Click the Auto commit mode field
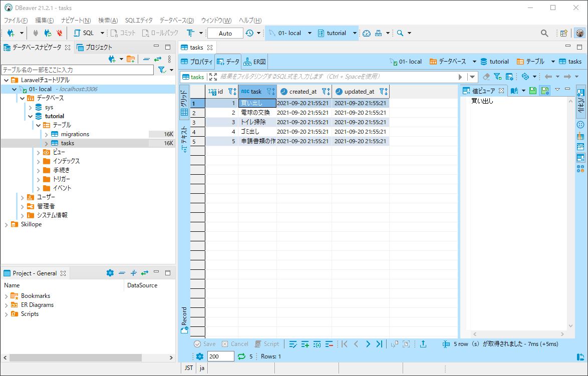The width and height of the screenshot is (588, 376). tap(225, 34)
